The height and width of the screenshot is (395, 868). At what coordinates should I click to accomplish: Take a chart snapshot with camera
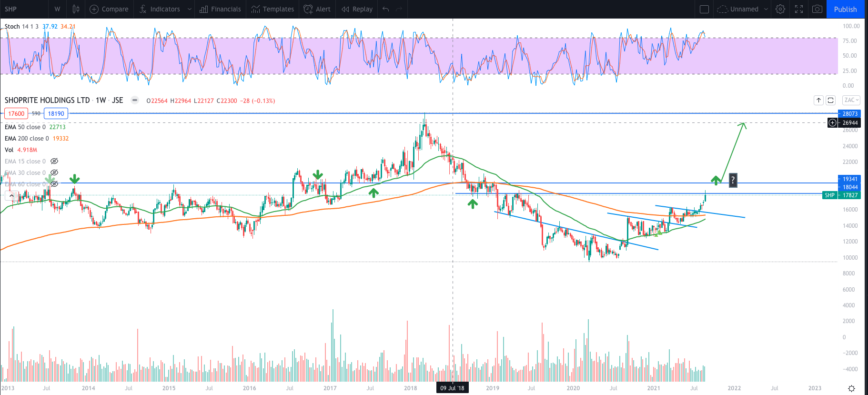pyautogui.click(x=817, y=9)
